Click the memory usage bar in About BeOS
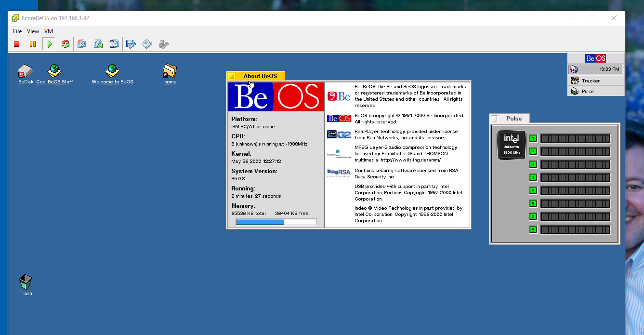The width and height of the screenshot is (644, 335). click(x=276, y=221)
